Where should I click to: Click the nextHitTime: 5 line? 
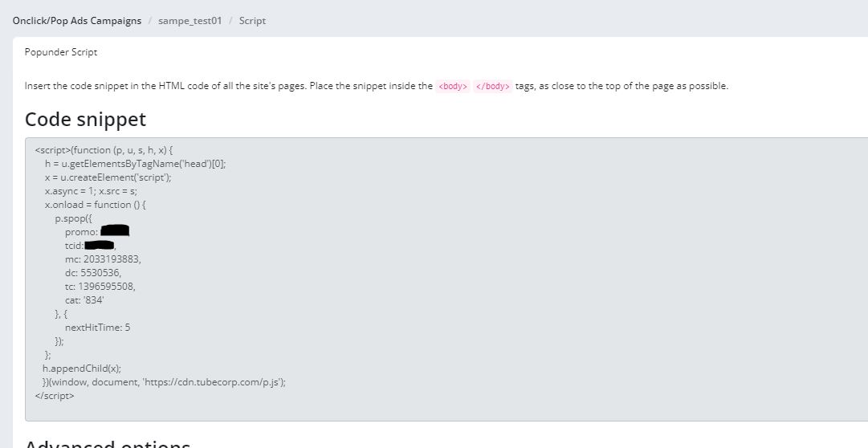pyautogui.click(x=97, y=328)
